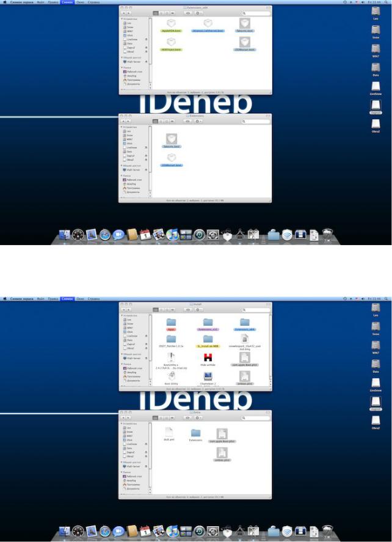
Task: Open gear Action menu in Extensions window
Action: pos(199,122)
